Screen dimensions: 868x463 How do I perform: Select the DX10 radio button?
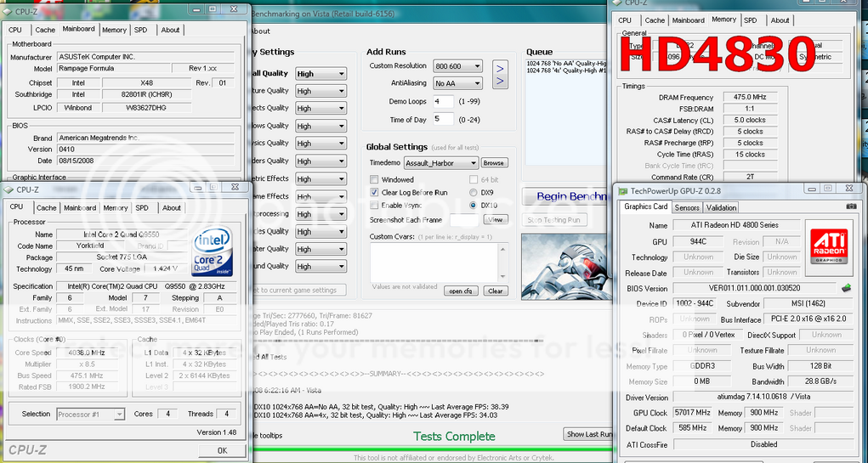click(x=474, y=206)
